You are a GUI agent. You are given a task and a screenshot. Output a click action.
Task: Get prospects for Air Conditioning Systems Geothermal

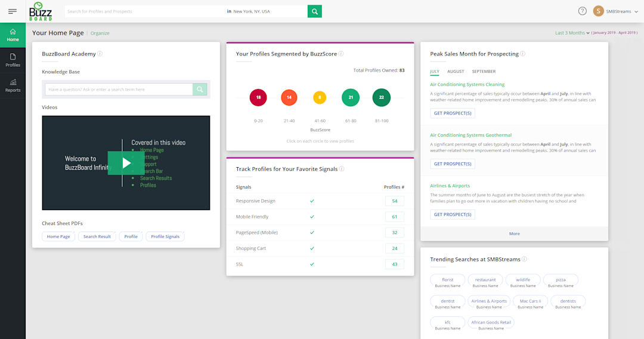(x=453, y=164)
